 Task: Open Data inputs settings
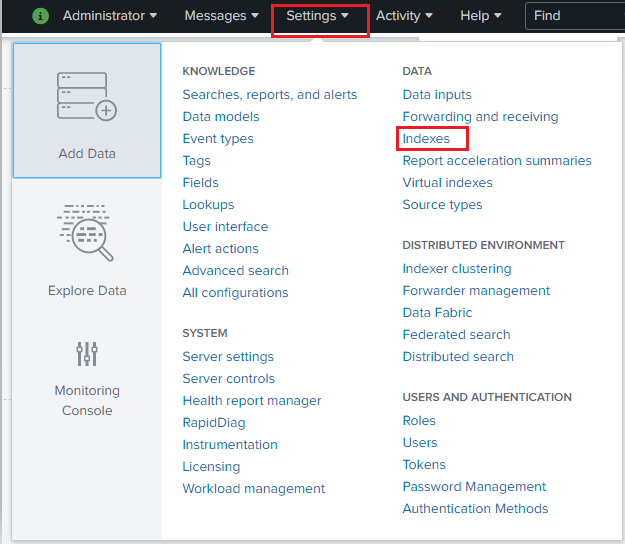(x=437, y=95)
